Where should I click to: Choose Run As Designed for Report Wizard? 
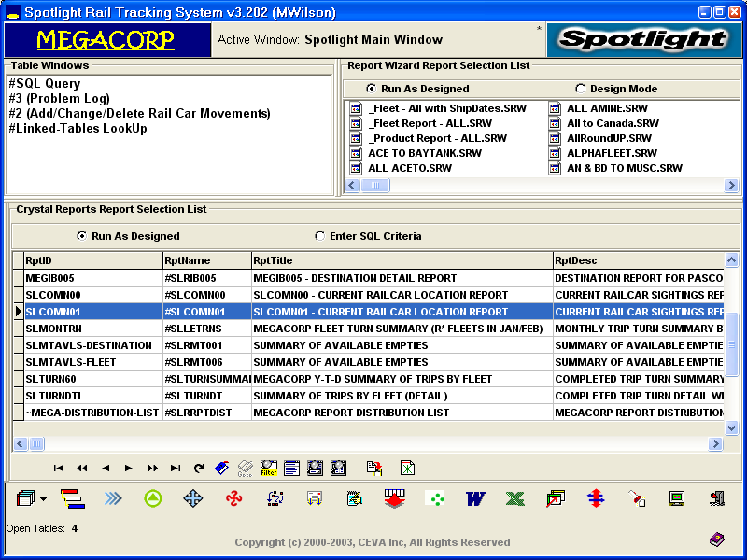tap(372, 89)
